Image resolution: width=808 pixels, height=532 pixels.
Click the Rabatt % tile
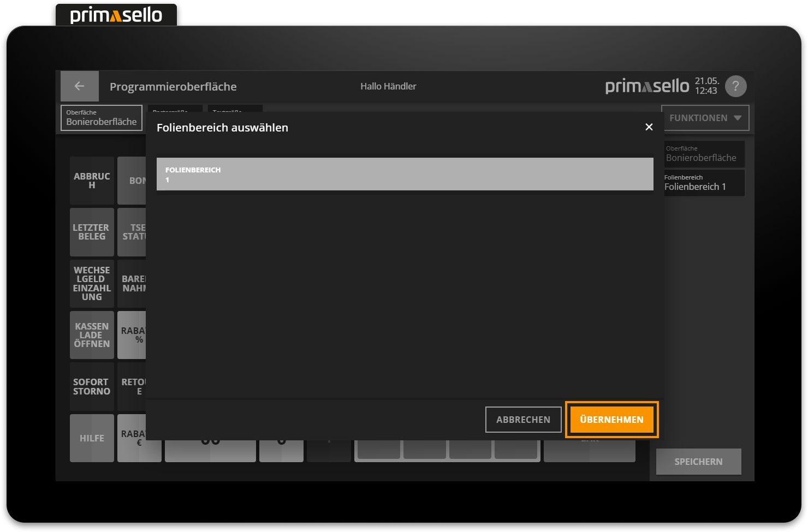coord(133,335)
